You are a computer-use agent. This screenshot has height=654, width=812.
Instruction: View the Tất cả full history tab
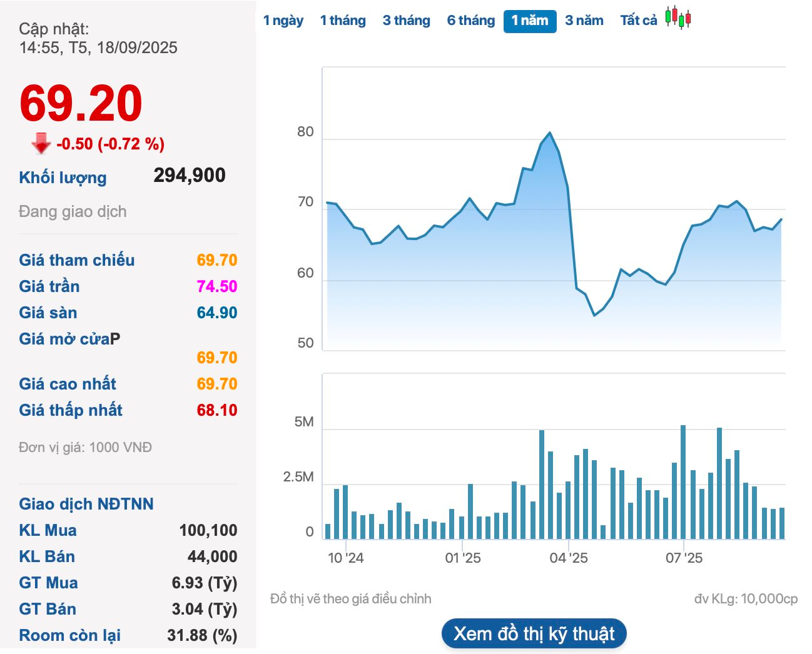(638, 21)
